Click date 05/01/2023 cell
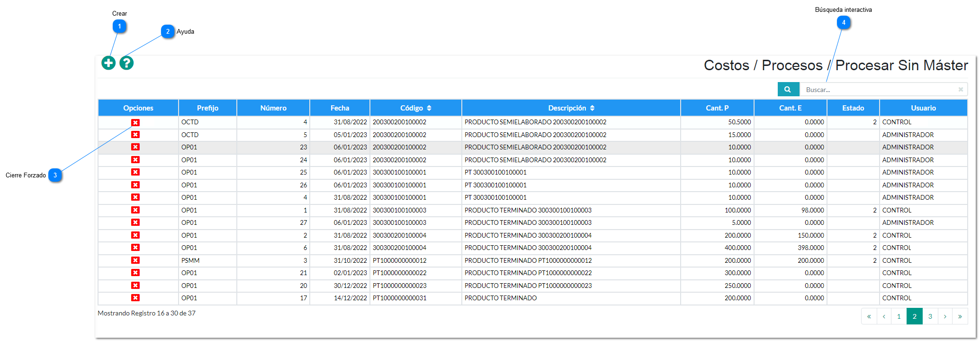This screenshot has height=342, width=980. 340,135
